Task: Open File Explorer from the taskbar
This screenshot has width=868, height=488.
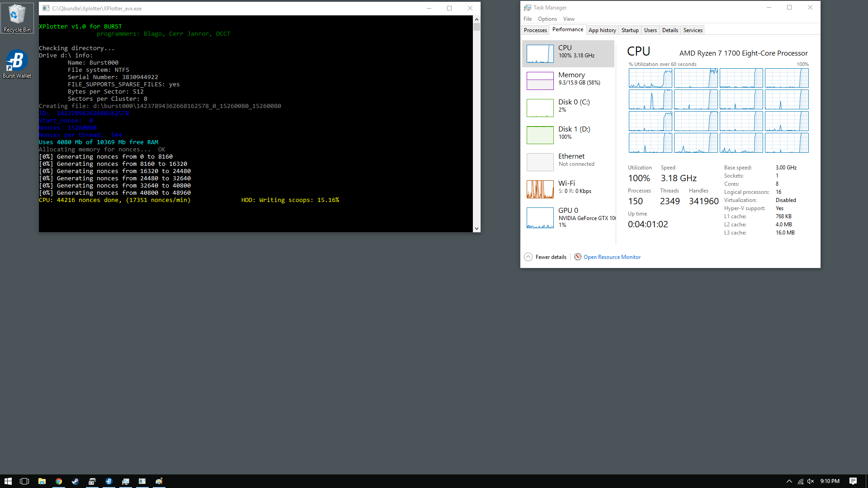Action: coord(42,481)
